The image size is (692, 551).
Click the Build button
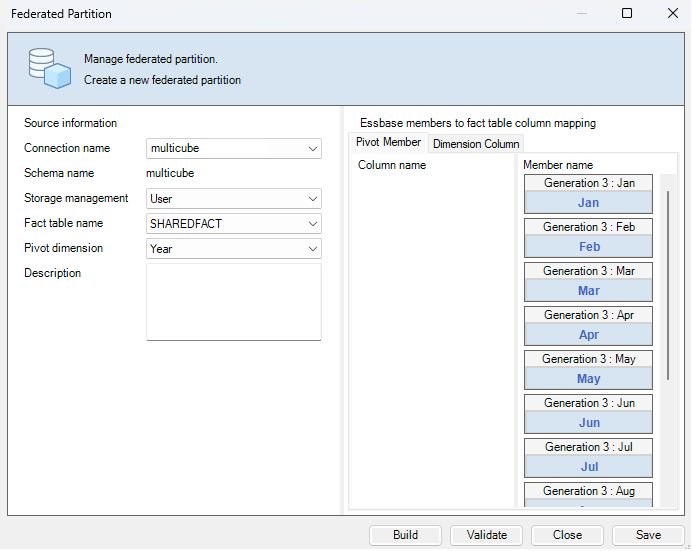(406, 535)
